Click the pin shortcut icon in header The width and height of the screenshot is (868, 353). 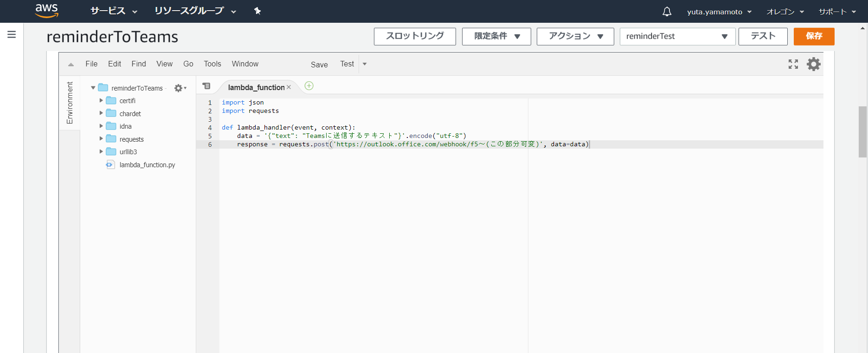tap(257, 11)
